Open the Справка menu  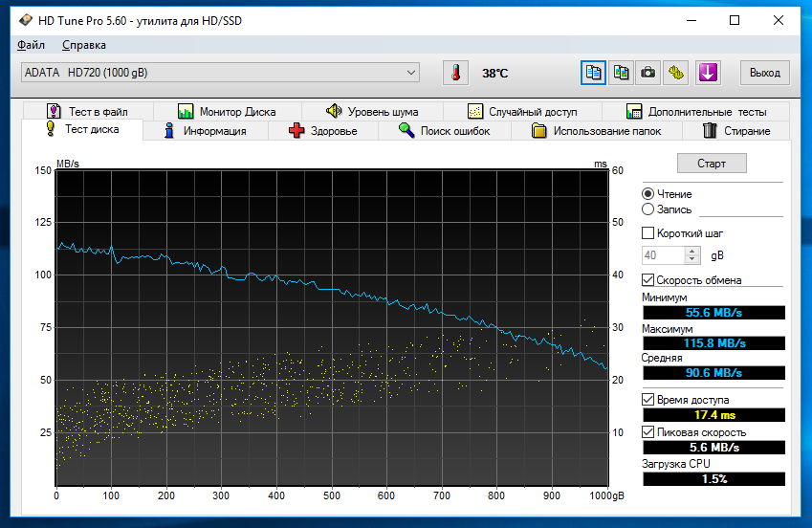84,45
